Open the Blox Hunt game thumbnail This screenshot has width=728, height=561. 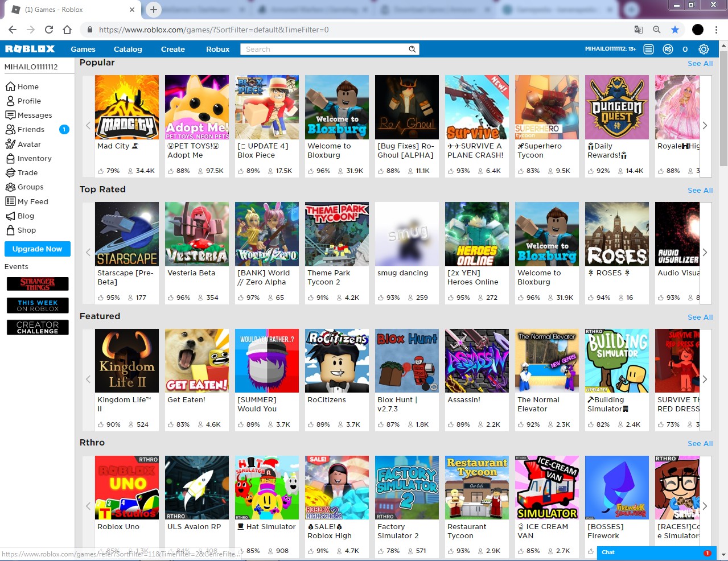click(x=407, y=361)
